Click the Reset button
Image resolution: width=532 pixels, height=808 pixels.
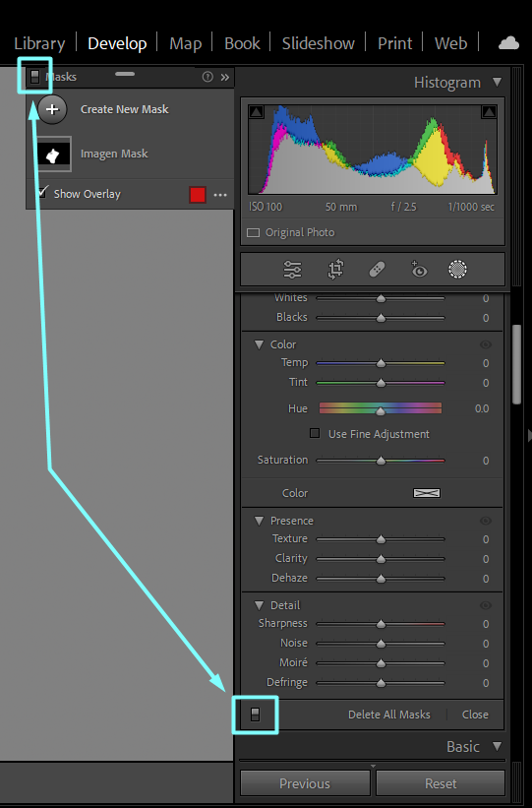(441, 783)
